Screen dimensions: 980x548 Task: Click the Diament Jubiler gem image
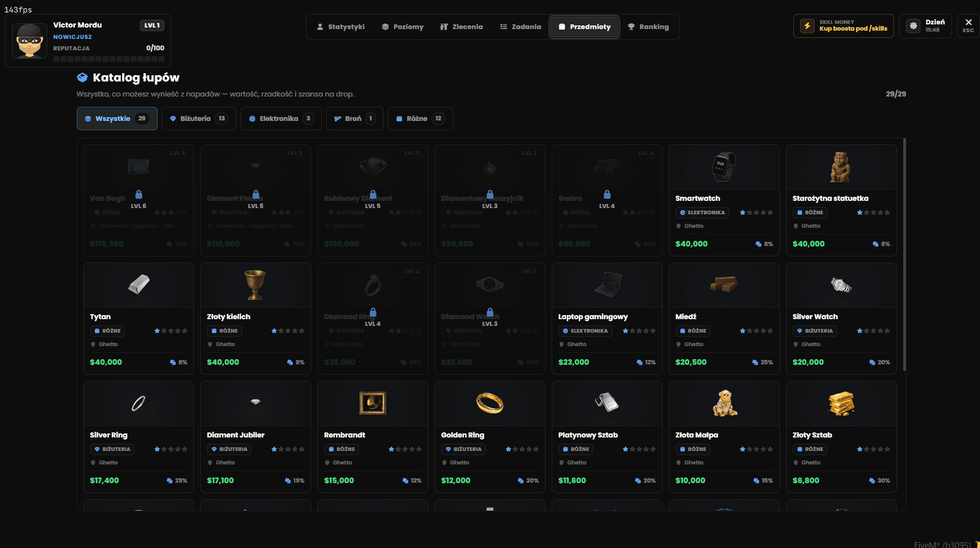coord(255,402)
